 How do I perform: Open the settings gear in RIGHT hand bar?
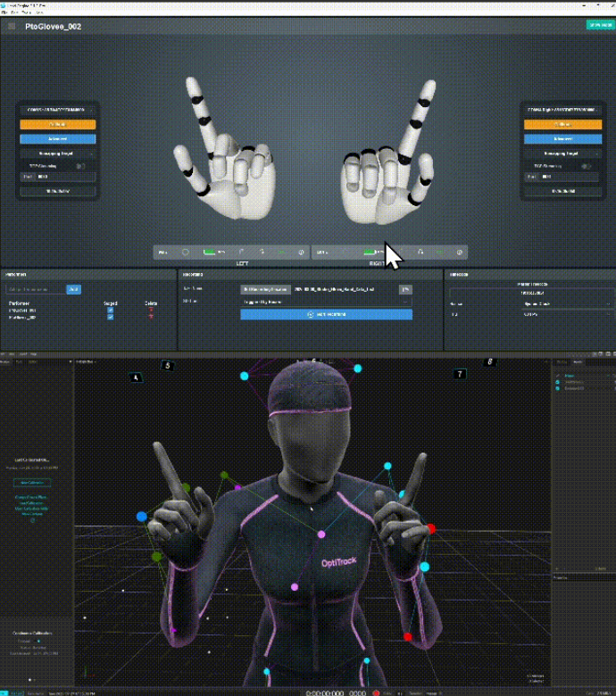pyautogui.click(x=460, y=253)
